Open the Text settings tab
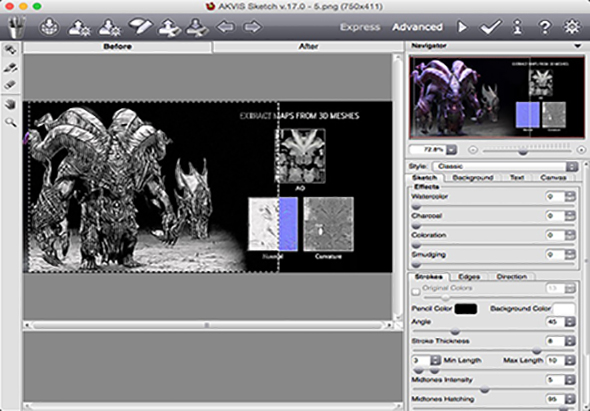The image size is (590, 411). 517,177
